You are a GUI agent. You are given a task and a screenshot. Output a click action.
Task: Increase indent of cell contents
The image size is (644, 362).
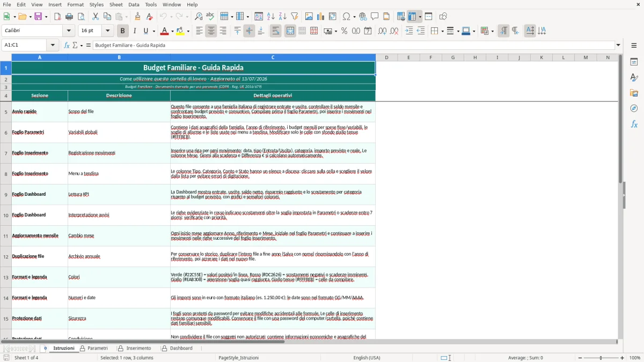point(409,31)
